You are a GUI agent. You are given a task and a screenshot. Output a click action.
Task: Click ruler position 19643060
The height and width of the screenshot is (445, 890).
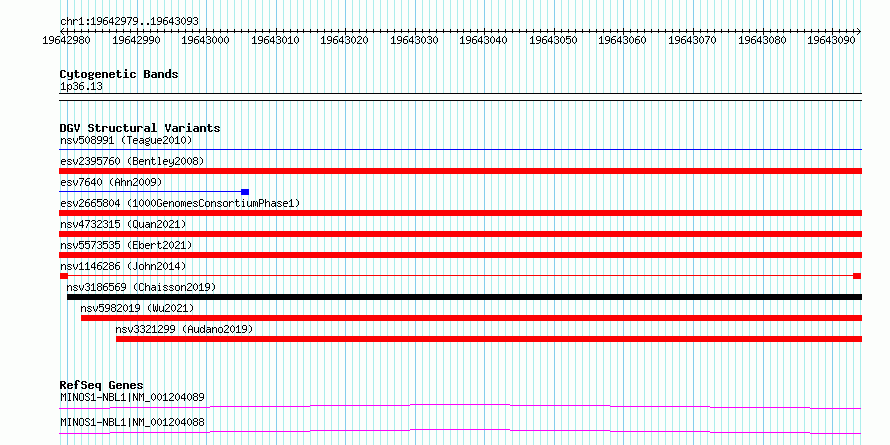pyautogui.click(x=623, y=40)
